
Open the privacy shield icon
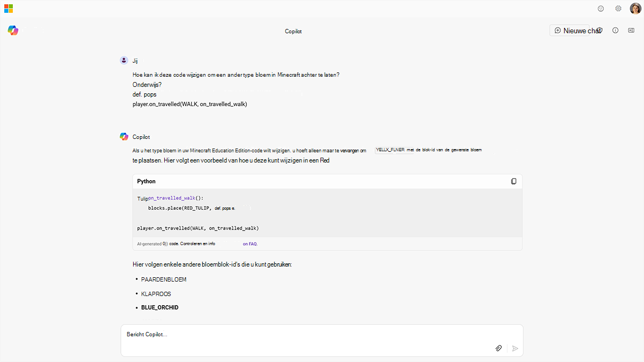click(599, 31)
